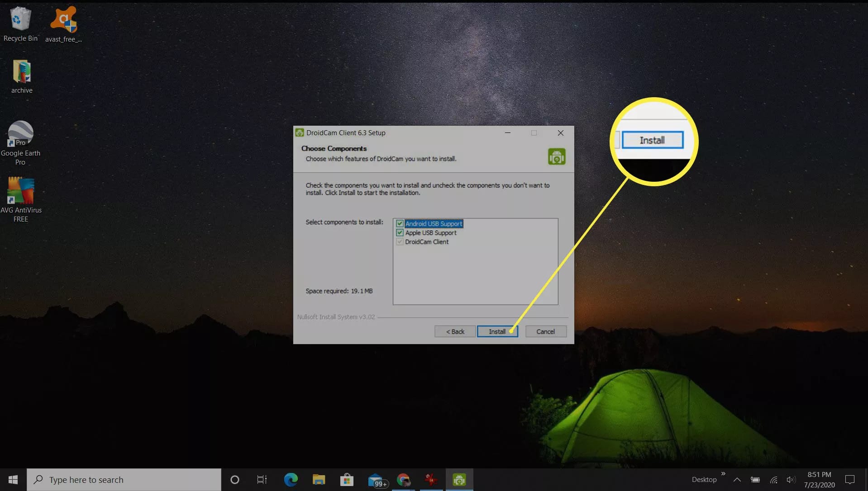Image resolution: width=868 pixels, height=491 pixels.
Task: Click the Nullsoft Install System v3.02 text
Action: pyautogui.click(x=336, y=317)
